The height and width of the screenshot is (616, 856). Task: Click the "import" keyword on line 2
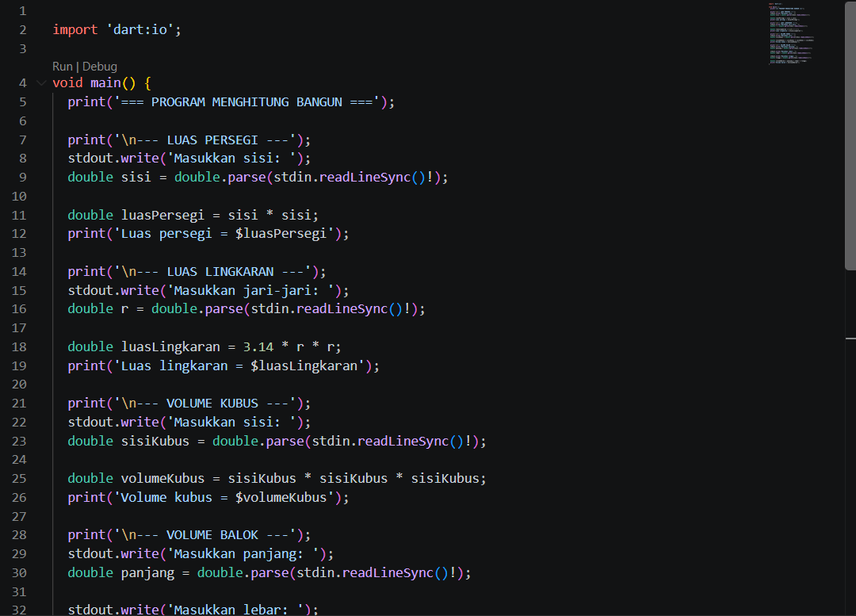pos(75,29)
